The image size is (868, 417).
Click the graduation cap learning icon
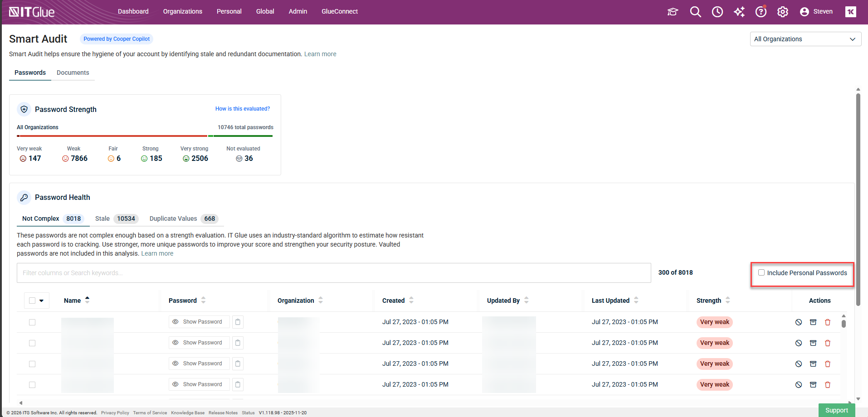point(673,12)
